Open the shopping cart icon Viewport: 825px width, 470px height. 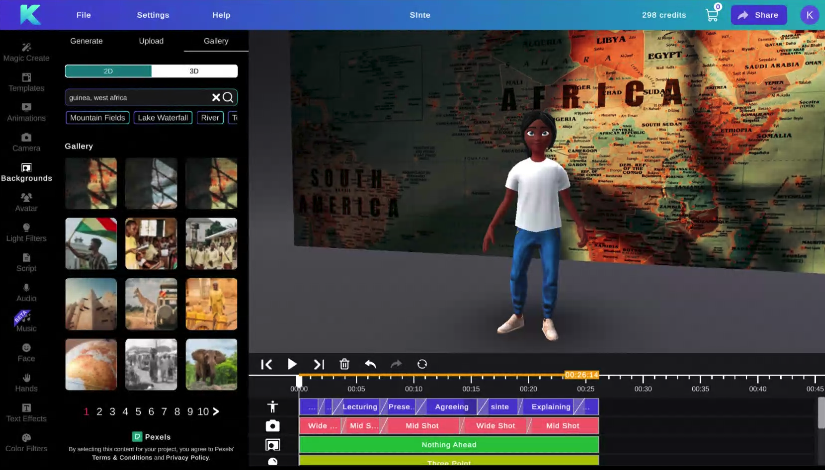point(712,15)
